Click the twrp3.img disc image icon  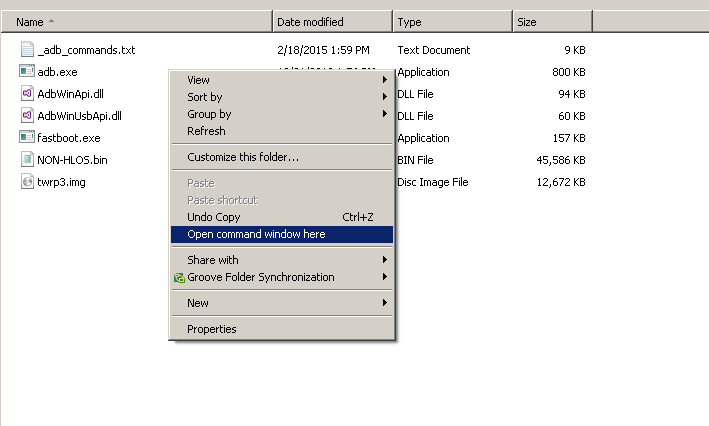28,182
